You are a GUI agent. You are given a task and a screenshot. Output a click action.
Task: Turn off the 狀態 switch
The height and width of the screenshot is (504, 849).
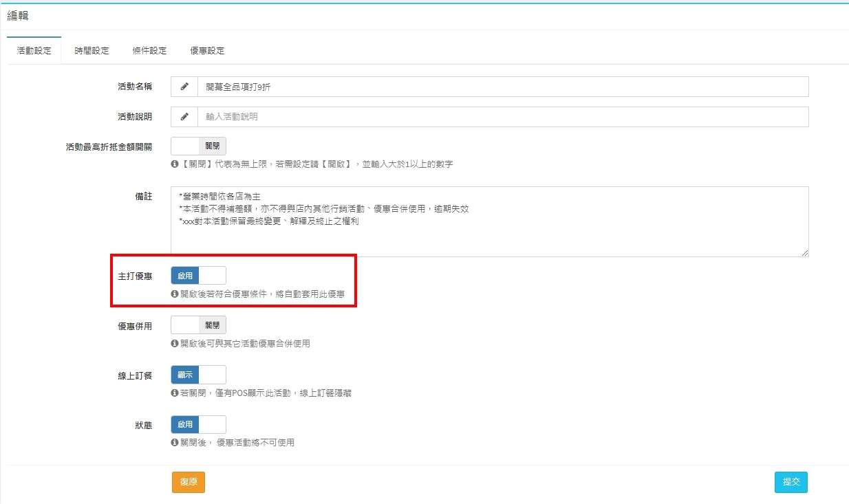click(198, 425)
